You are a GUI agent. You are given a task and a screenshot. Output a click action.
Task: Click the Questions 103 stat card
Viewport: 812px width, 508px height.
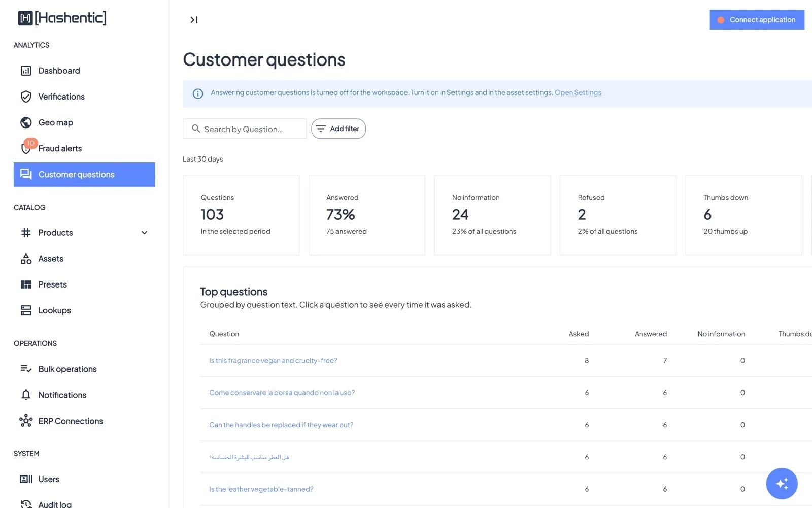point(241,215)
